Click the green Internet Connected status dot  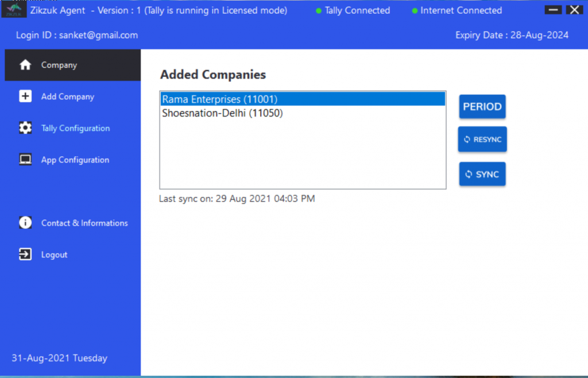pos(415,11)
